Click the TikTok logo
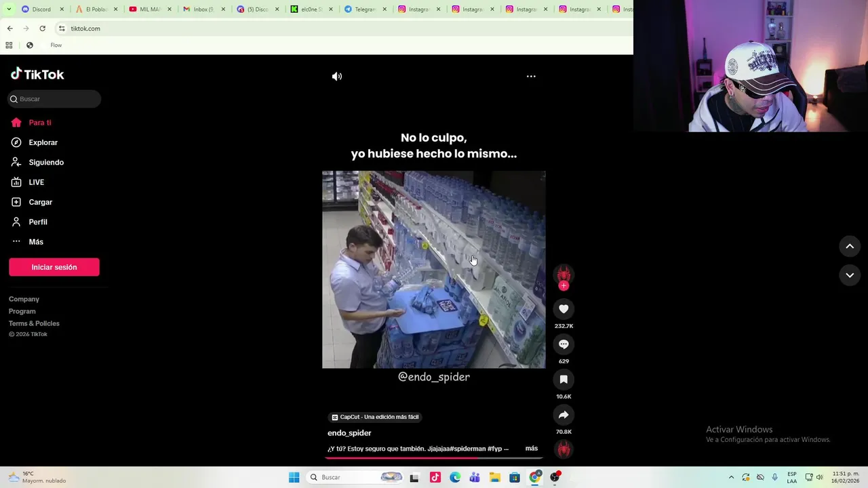Image resolution: width=868 pixels, height=488 pixels. click(37, 74)
